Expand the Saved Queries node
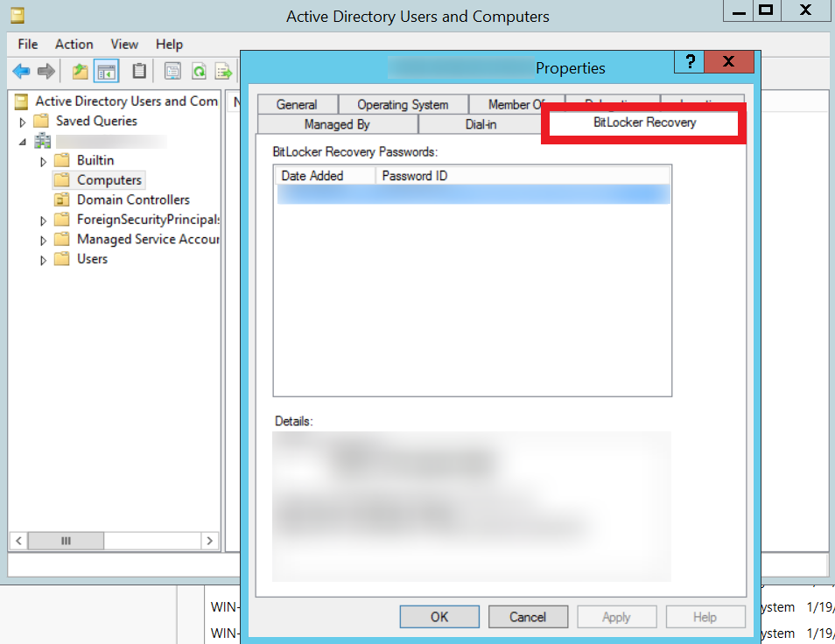 point(22,121)
